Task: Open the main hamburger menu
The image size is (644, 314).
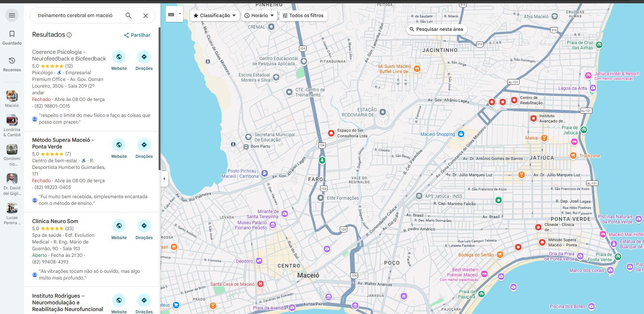Action: pos(12,15)
